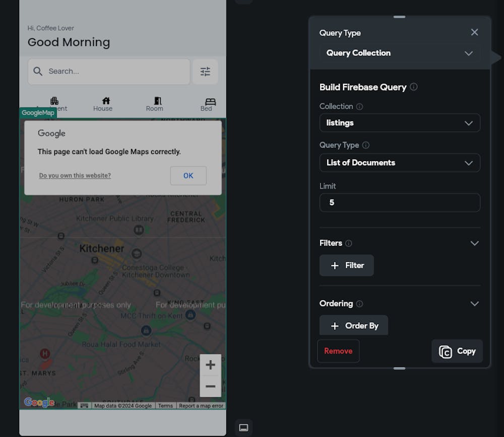
Task: Click the Limit input field
Action: pos(400,202)
